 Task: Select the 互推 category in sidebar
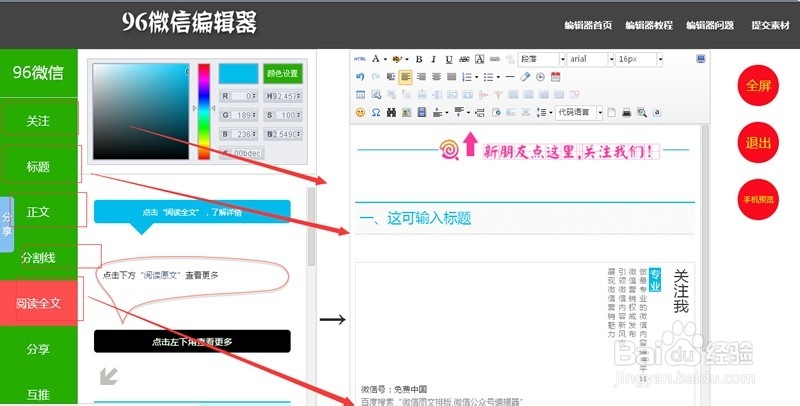[x=38, y=394]
